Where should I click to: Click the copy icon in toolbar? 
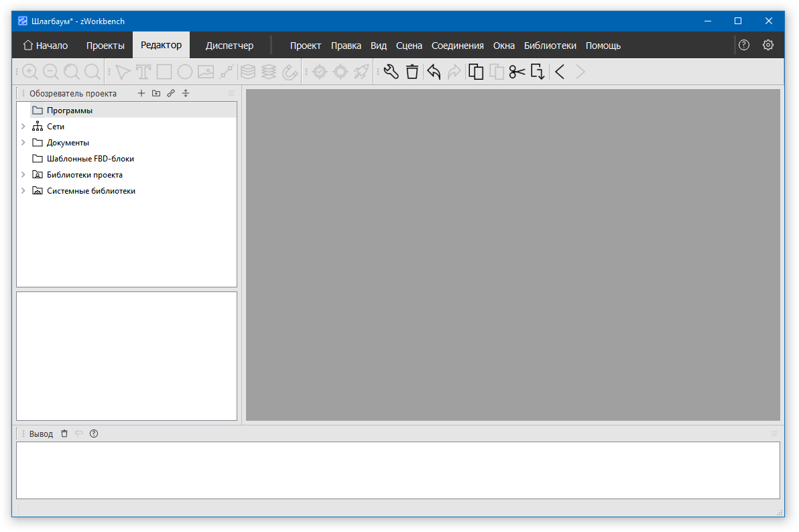tap(476, 72)
